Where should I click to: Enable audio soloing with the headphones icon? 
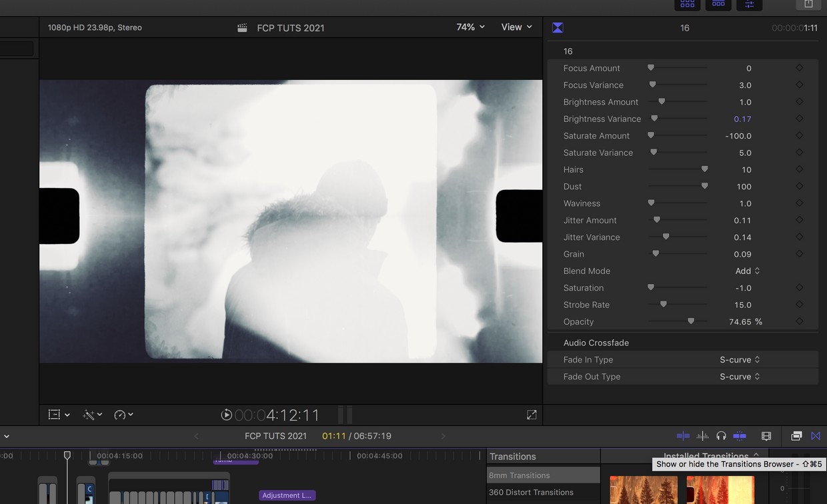tap(721, 435)
